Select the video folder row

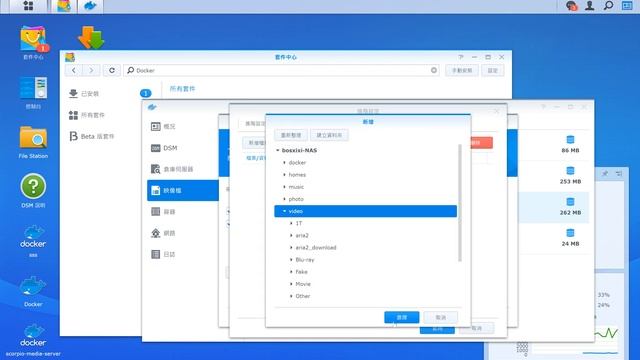click(365, 211)
